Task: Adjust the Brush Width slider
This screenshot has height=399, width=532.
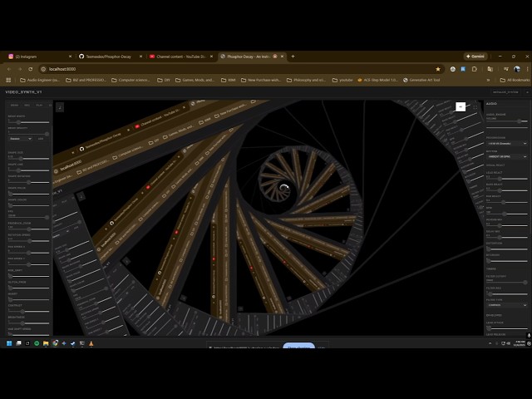Action: (29, 122)
